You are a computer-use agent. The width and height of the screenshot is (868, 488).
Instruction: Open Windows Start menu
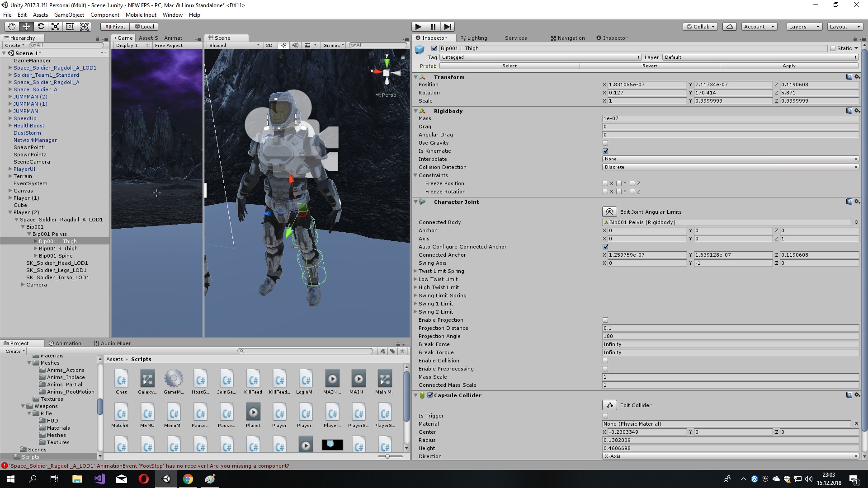(x=11, y=479)
